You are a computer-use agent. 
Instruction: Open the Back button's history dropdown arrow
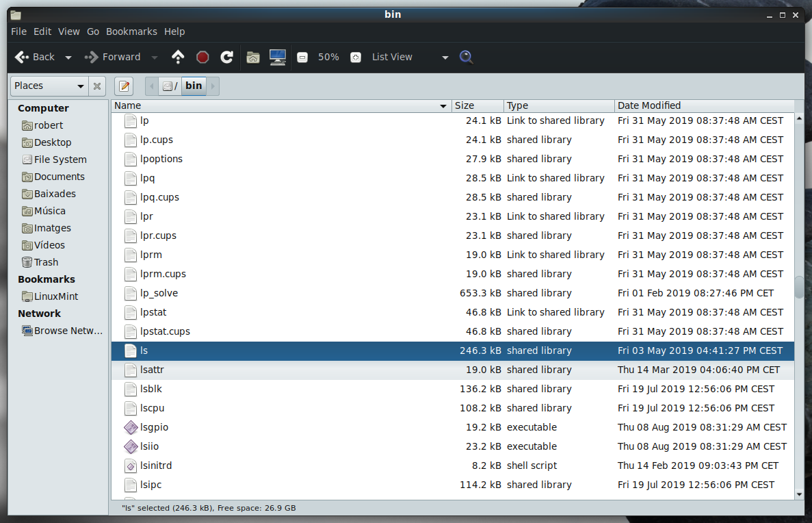67,57
